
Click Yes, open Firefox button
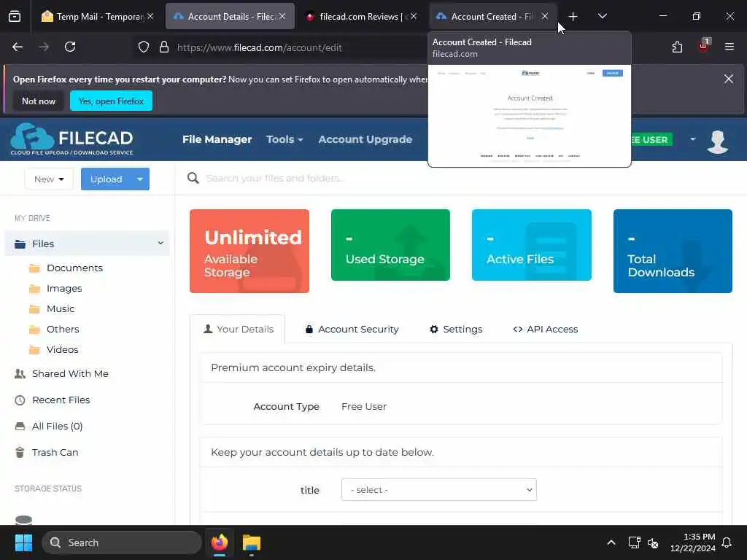tap(111, 101)
